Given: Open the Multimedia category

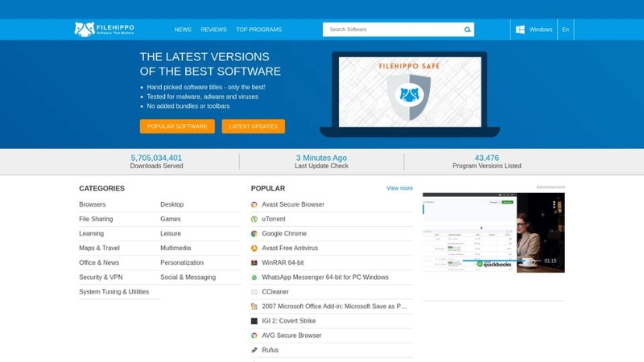Looking at the screenshot, I should tap(175, 249).
